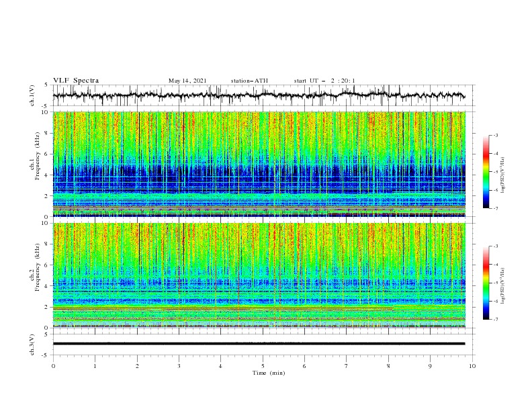This screenshot has height=411, width=532.
Task: Click inside the ch.2 spectrogram panel
Action: click(259, 275)
